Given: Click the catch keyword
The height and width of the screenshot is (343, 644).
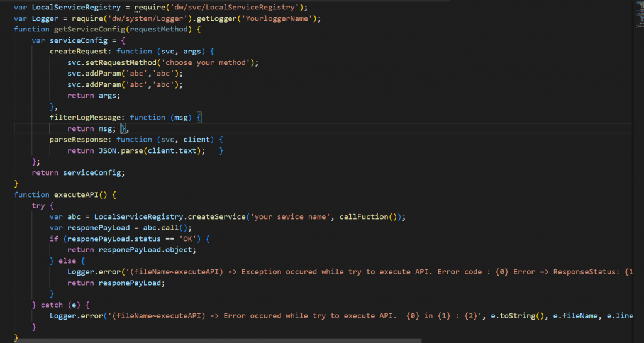Looking at the screenshot, I should (52, 305).
